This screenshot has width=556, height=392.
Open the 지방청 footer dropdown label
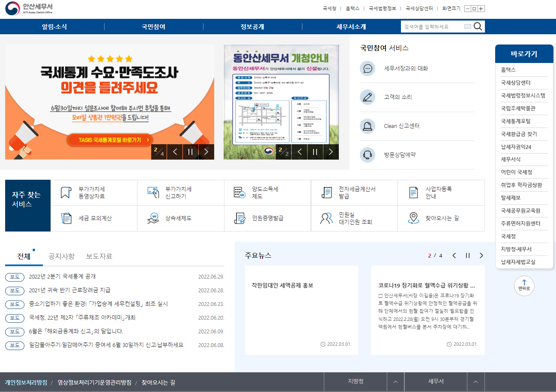(356, 381)
